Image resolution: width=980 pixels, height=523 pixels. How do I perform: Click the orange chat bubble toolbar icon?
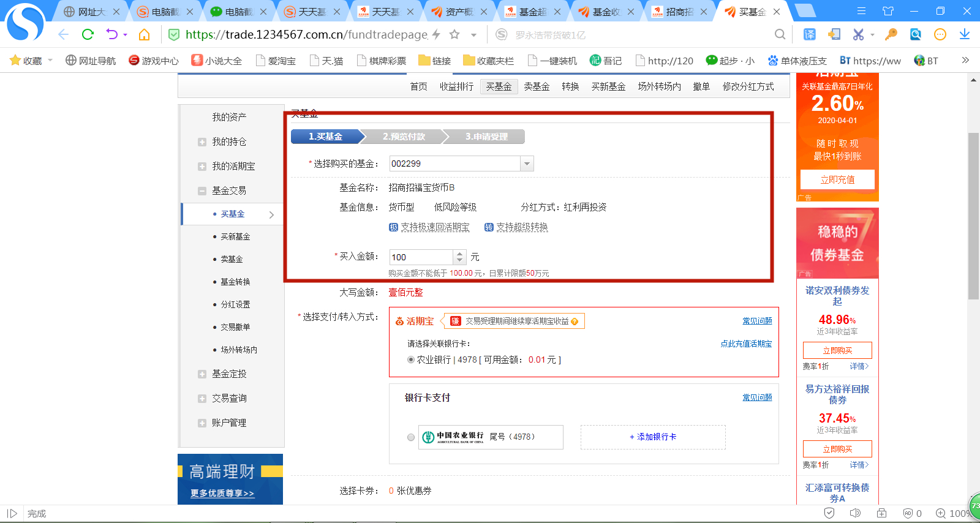(940, 34)
